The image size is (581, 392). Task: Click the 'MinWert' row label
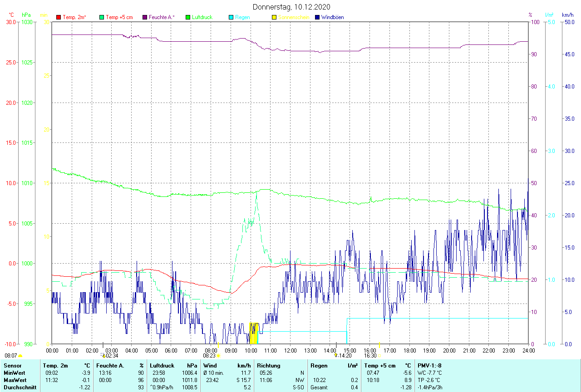[x=15, y=373]
